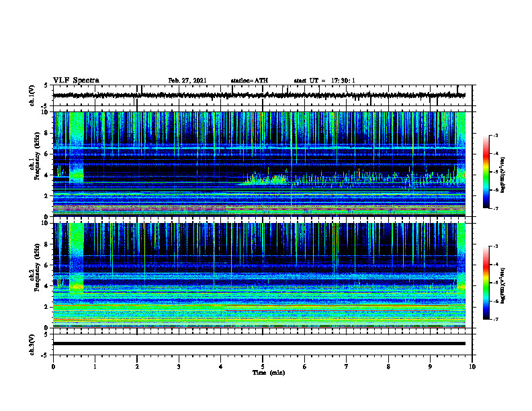Click the "Time (min)" axis label
This screenshot has width=532, height=411.
point(269,373)
